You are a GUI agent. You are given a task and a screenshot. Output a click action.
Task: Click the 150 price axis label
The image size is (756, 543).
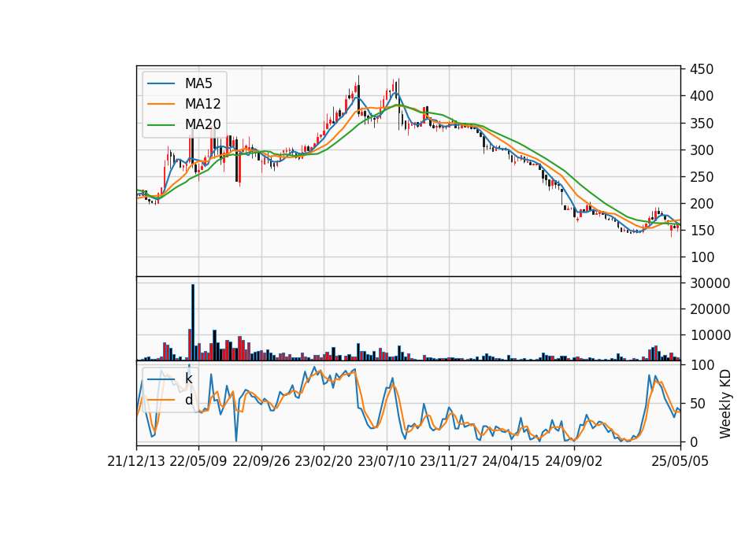702,231
